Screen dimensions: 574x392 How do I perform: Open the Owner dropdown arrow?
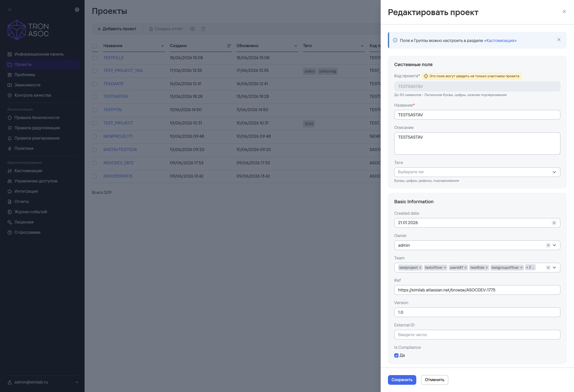tap(555, 245)
